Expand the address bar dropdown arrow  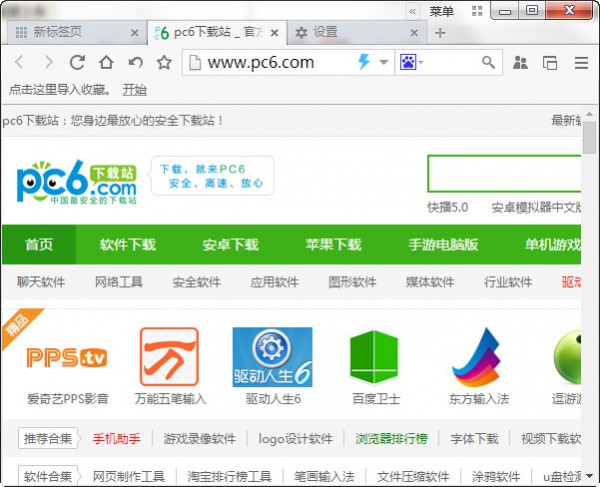tap(383, 62)
